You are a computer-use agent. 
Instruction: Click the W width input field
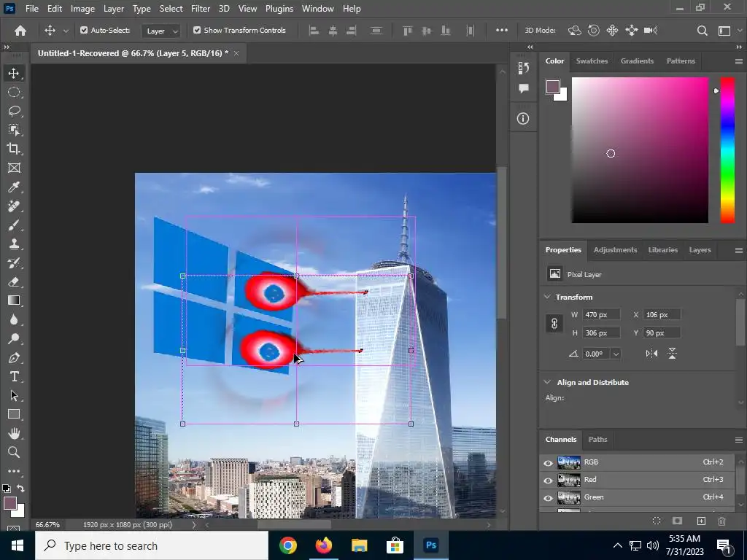click(x=601, y=315)
